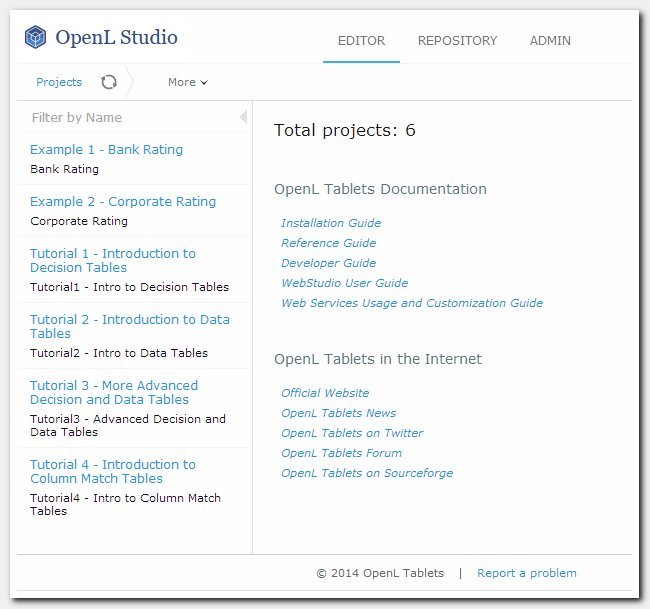Open OpenL Tablets on Twitter link
This screenshot has width=650, height=609.
(x=352, y=433)
